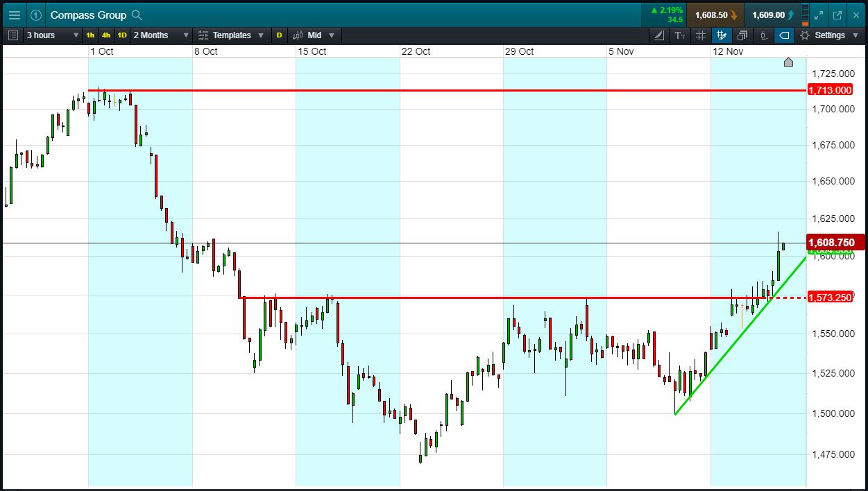Pop out chart into new window

tap(837, 15)
